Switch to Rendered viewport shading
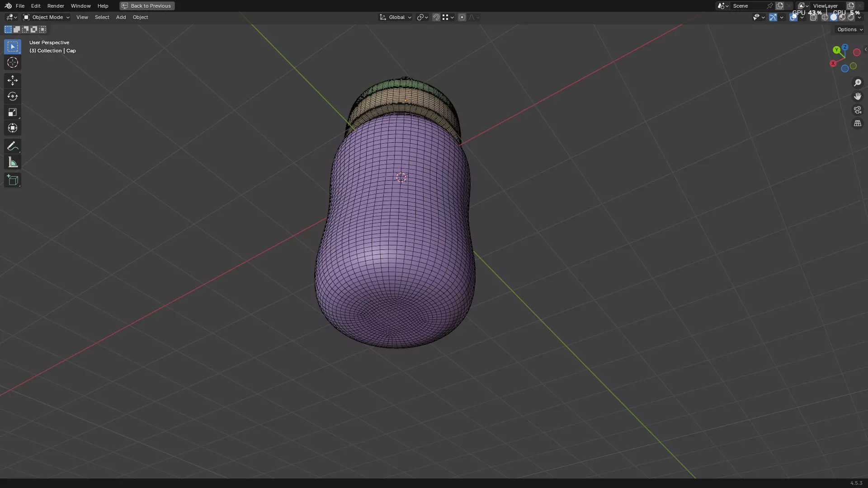Viewport: 868px width, 488px height. point(851,17)
